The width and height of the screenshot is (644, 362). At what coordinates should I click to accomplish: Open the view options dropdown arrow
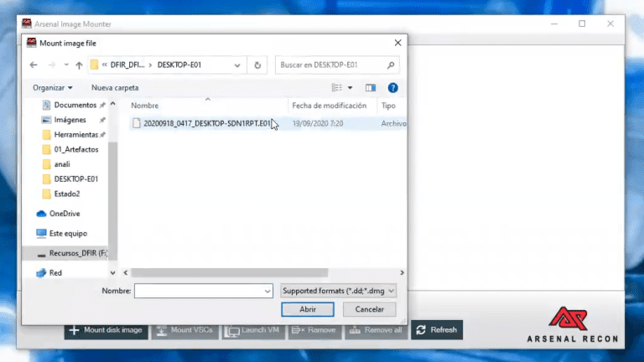pos(350,88)
